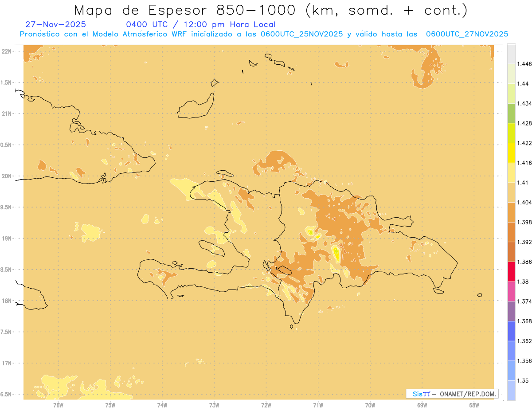Click the latitude axis label 18N

[x=7, y=301]
